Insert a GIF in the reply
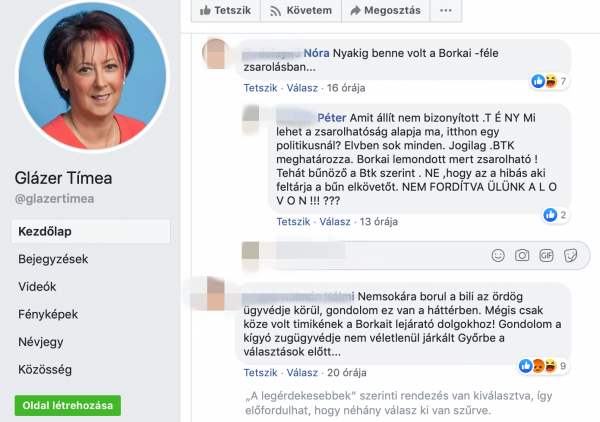Image resolution: width=600 pixels, height=422 pixels. coord(546,255)
